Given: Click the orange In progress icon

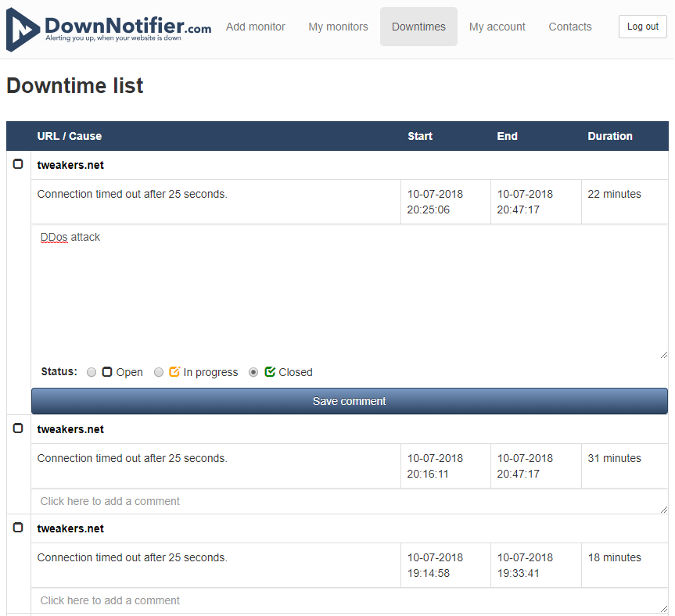Looking at the screenshot, I should point(174,371).
